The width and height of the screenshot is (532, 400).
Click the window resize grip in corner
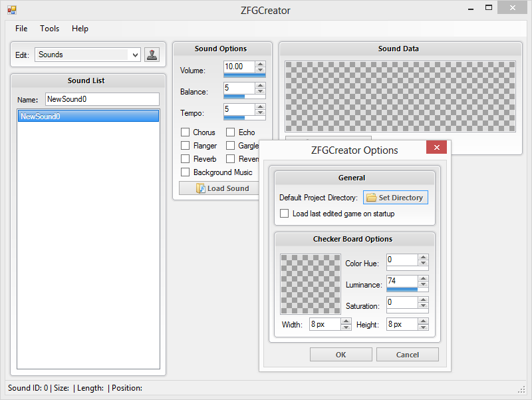(521, 390)
